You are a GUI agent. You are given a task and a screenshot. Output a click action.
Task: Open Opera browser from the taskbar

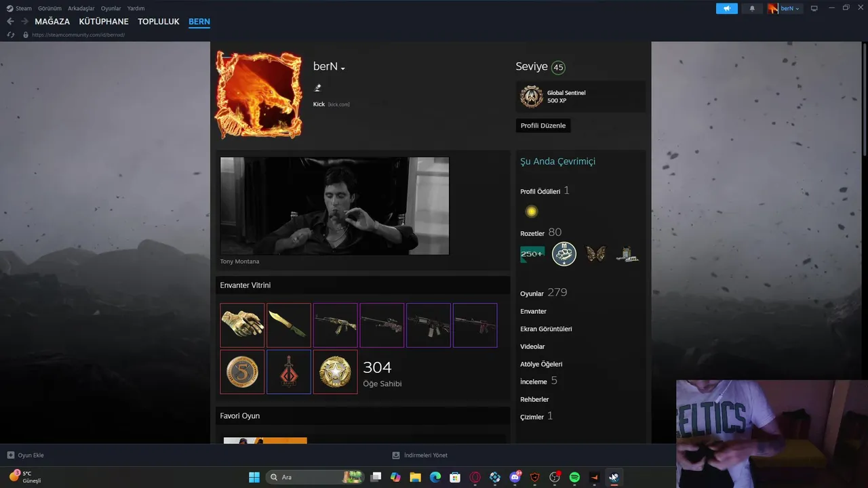coord(475,477)
